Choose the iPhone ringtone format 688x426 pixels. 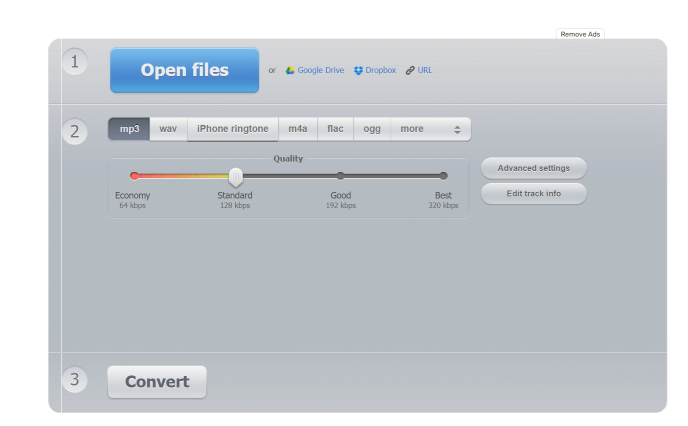tap(233, 129)
